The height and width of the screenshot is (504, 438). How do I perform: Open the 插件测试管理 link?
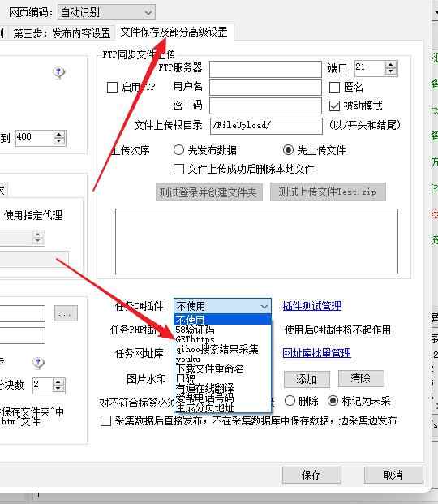pyautogui.click(x=312, y=306)
